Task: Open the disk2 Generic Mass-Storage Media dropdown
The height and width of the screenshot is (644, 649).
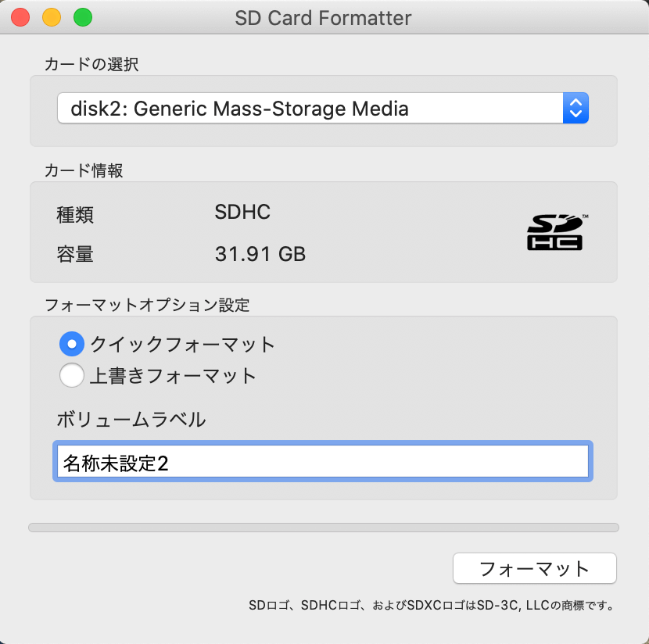Action: [x=323, y=108]
